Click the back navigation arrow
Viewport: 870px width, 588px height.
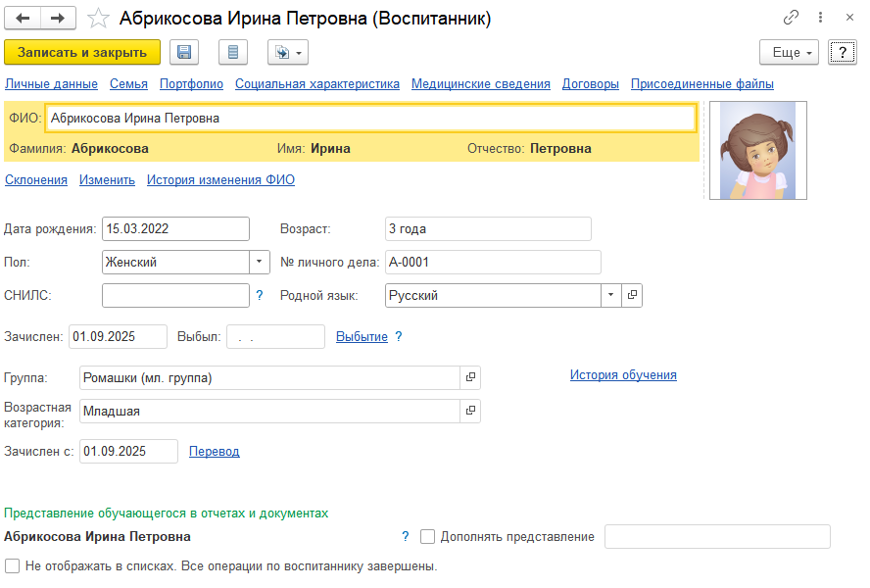24,19
